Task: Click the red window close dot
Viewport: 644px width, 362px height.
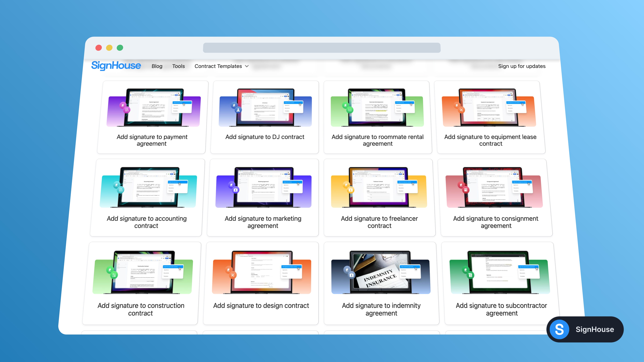Action: click(99, 48)
